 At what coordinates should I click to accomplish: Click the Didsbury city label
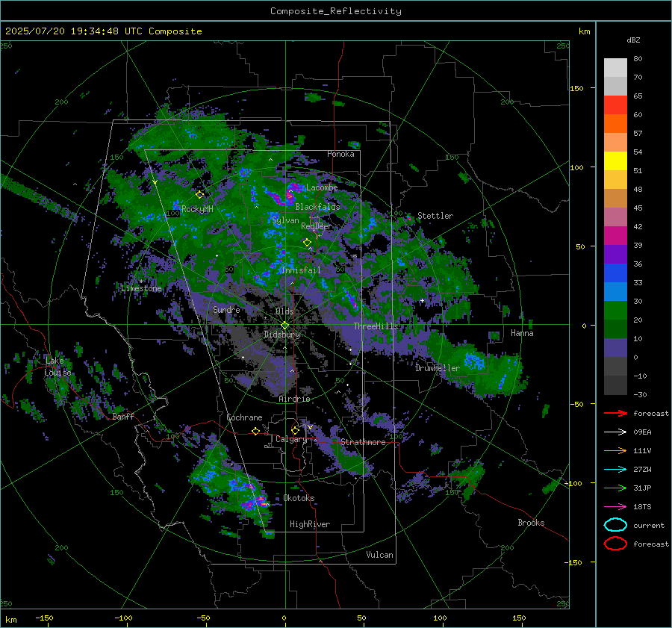(281, 335)
